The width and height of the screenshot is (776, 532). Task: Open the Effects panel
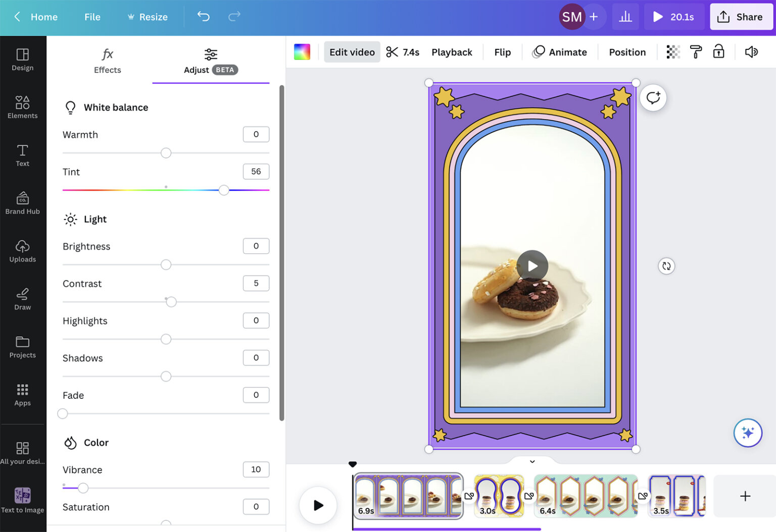[107, 61]
